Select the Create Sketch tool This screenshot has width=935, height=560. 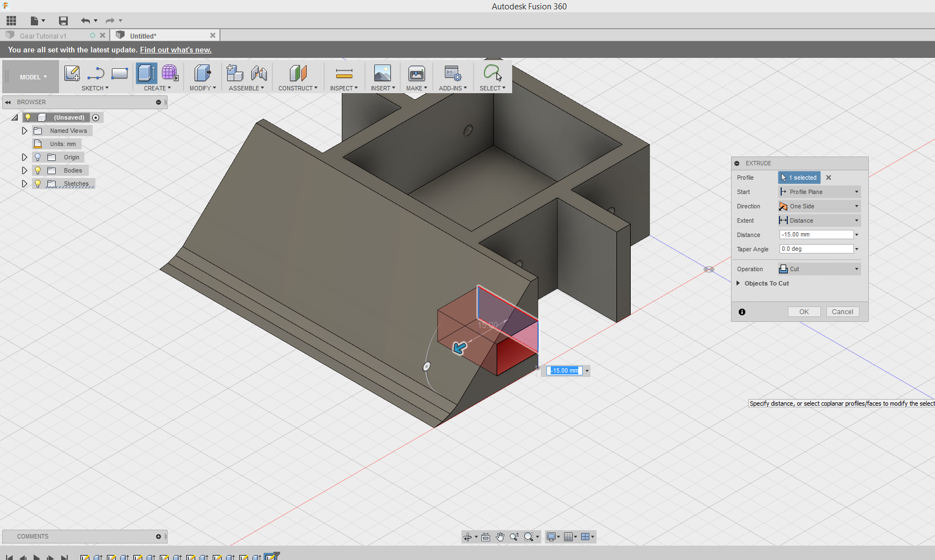point(72,73)
